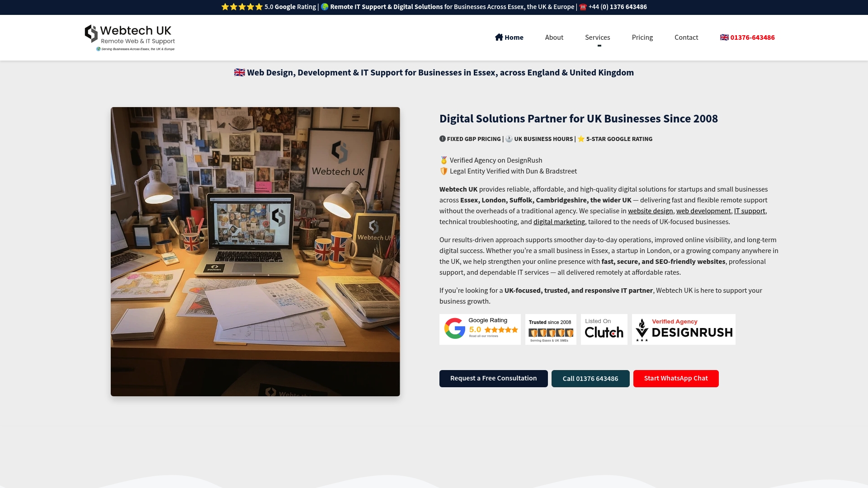Open the Contact page

pyautogui.click(x=686, y=38)
